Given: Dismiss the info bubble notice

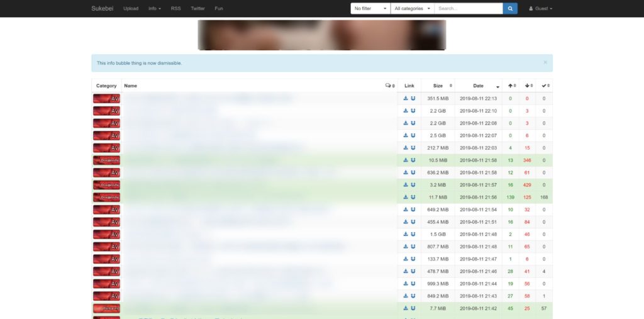Looking at the screenshot, I should tap(545, 62).
